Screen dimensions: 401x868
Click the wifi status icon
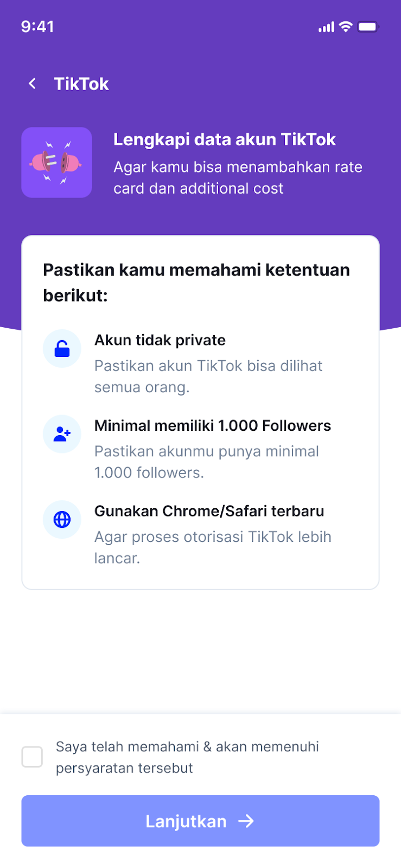click(346, 27)
